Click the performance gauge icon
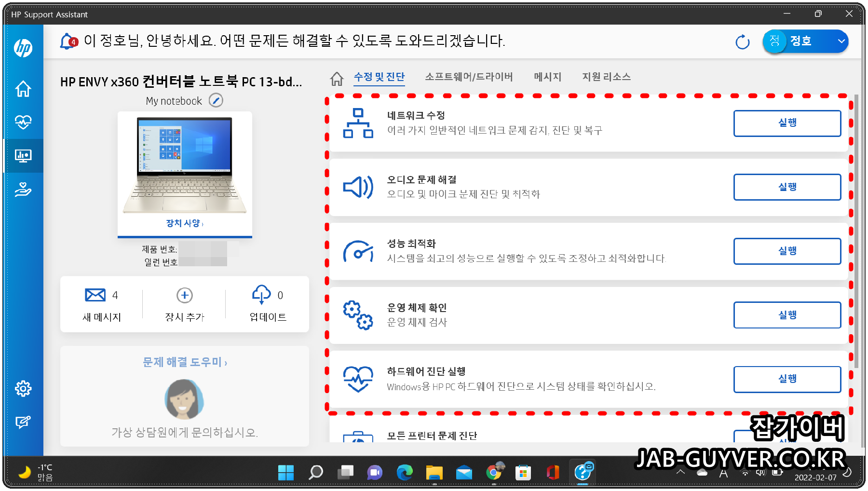 point(358,251)
